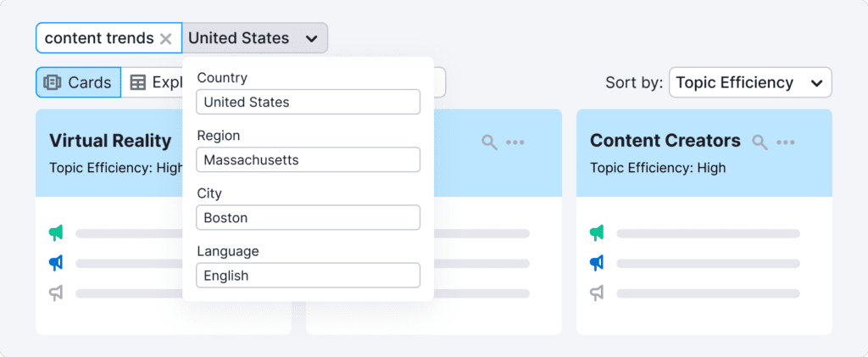Open the more options menu on Content Creators card
This screenshot has height=357, width=868.
(786, 142)
